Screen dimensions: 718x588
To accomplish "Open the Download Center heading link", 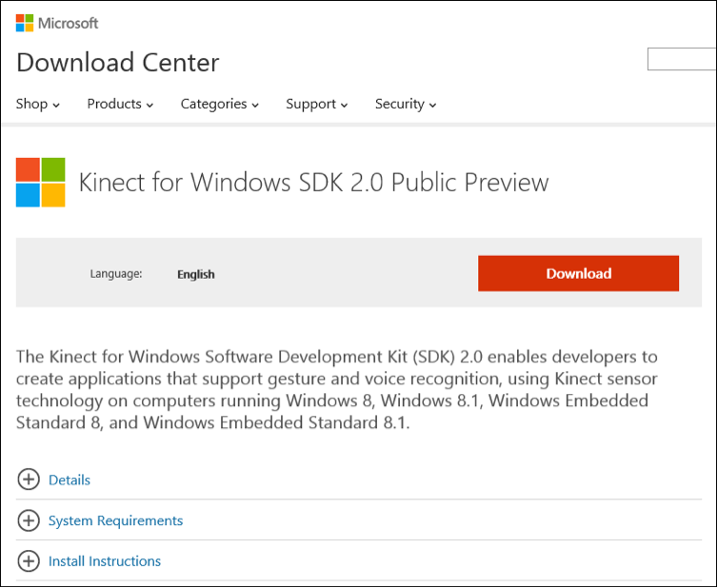I will [x=118, y=62].
